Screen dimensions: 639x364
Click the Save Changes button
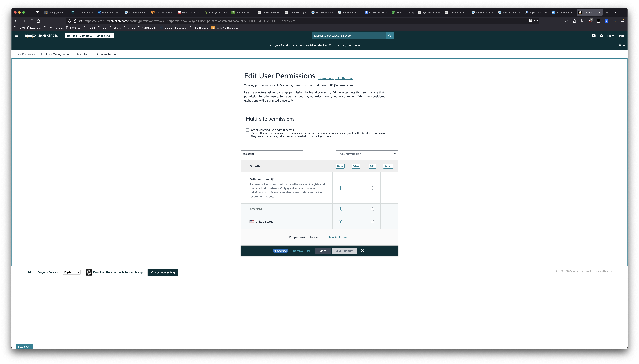click(344, 251)
